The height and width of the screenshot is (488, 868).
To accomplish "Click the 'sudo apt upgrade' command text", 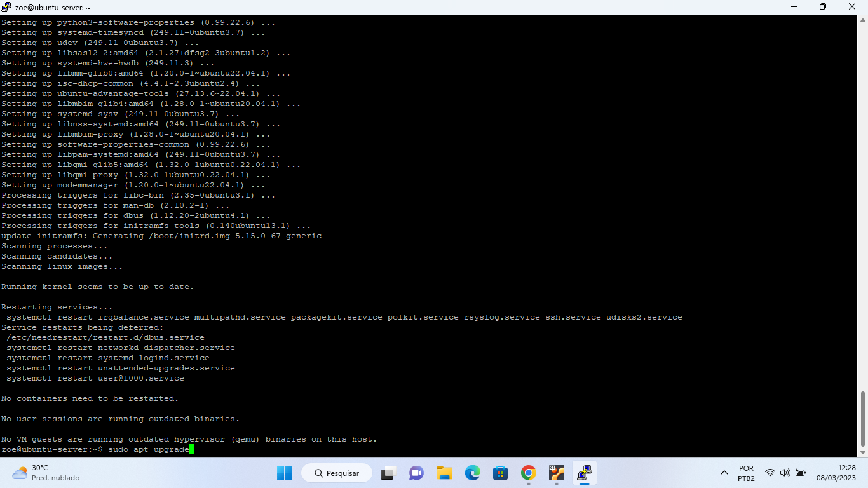I will pos(149,449).
